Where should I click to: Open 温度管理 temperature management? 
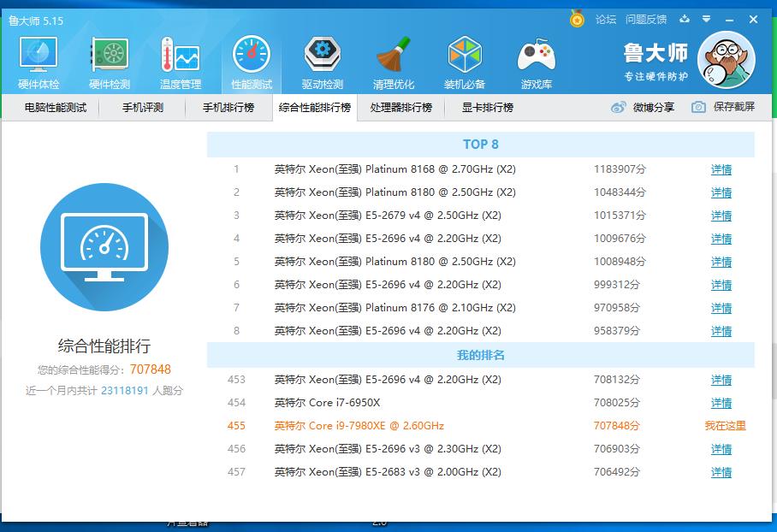click(x=180, y=63)
